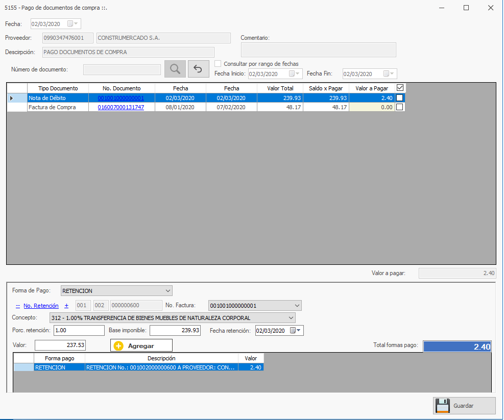This screenshot has height=420, width=504.
Task: Click the Valor input field
Action: click(x=60, y=345)
